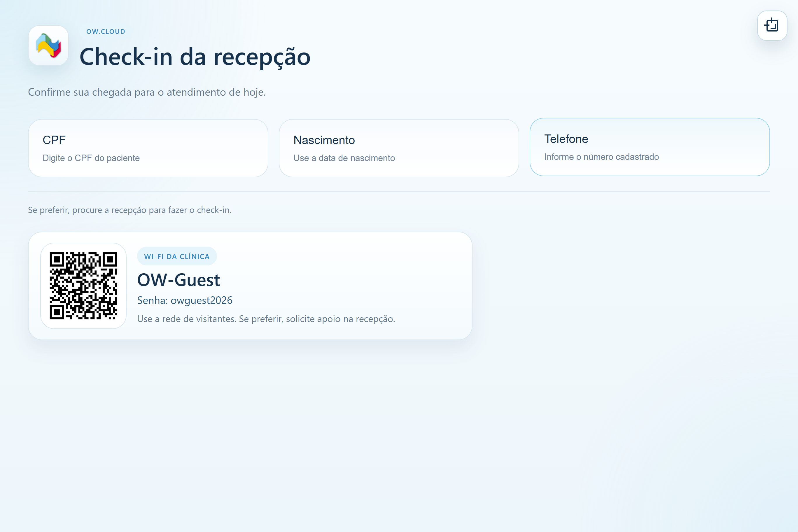This screenshot has height=532, width=798.
Task: Click the OW.cloud colorful logo icon
Action: click(x=48, y=45)
